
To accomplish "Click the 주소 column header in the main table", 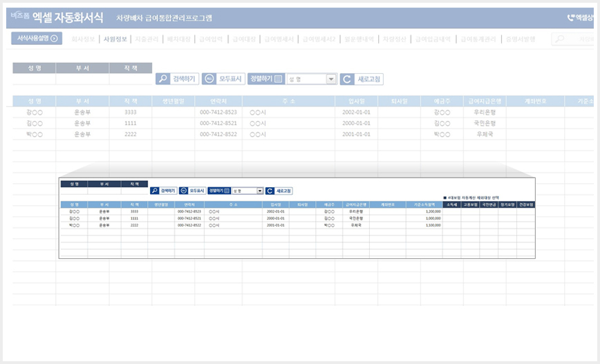I will (288, 101).
